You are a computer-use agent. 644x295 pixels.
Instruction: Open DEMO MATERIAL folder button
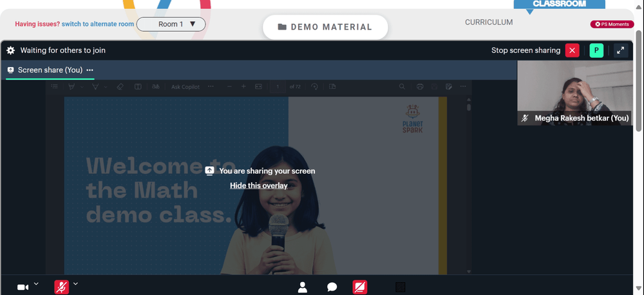tap(325, 27)
